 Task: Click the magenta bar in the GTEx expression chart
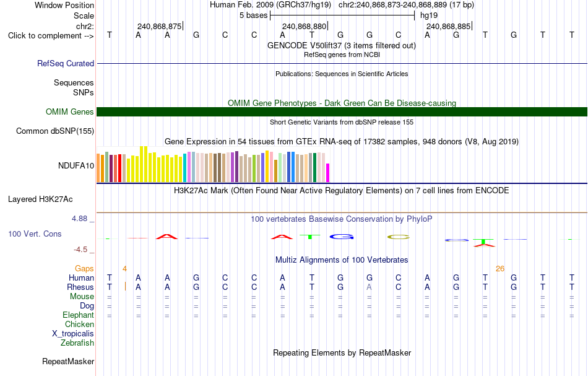(328, 173)
